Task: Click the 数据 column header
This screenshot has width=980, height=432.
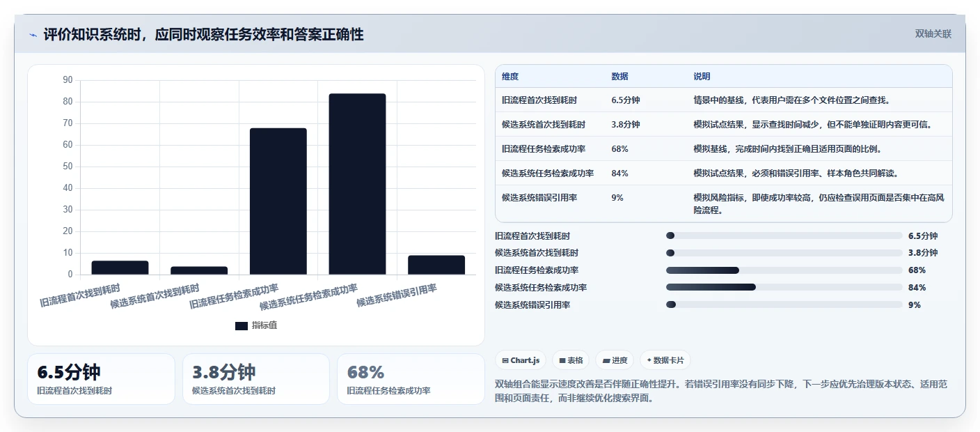Action: pos(620,77)
